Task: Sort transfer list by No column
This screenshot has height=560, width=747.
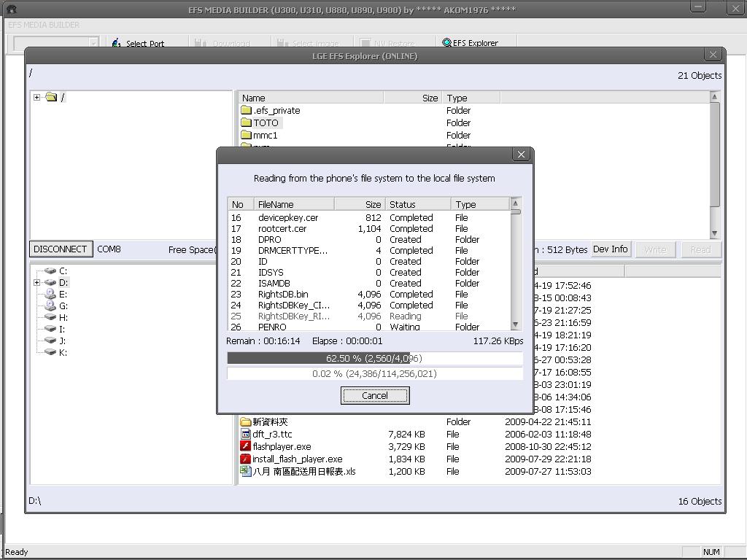Action: click(241, 204)
